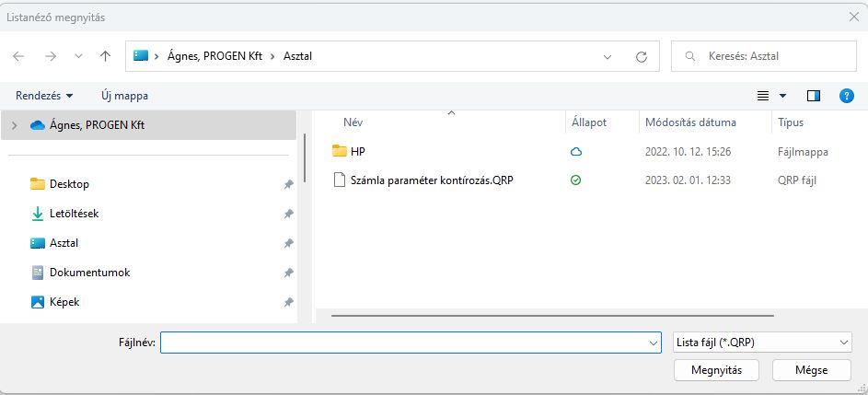Click the Mégse button

[x=812, y=369]
